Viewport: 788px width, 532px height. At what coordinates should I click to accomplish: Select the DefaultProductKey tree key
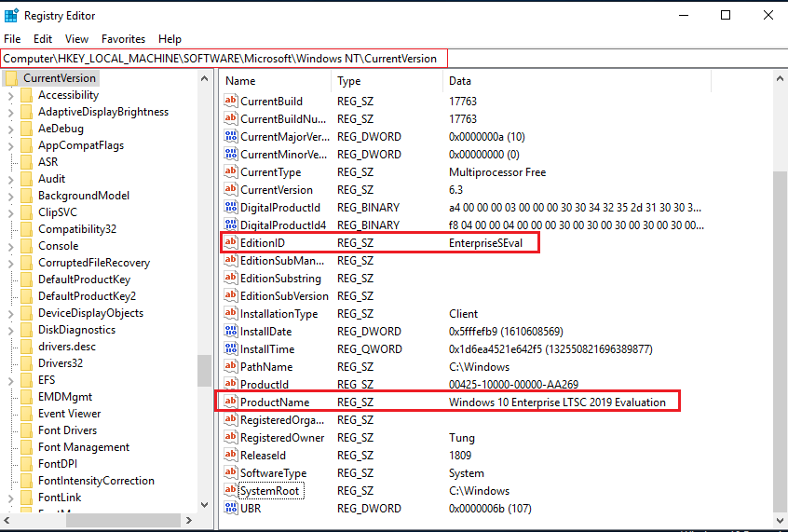coord(84,280)
